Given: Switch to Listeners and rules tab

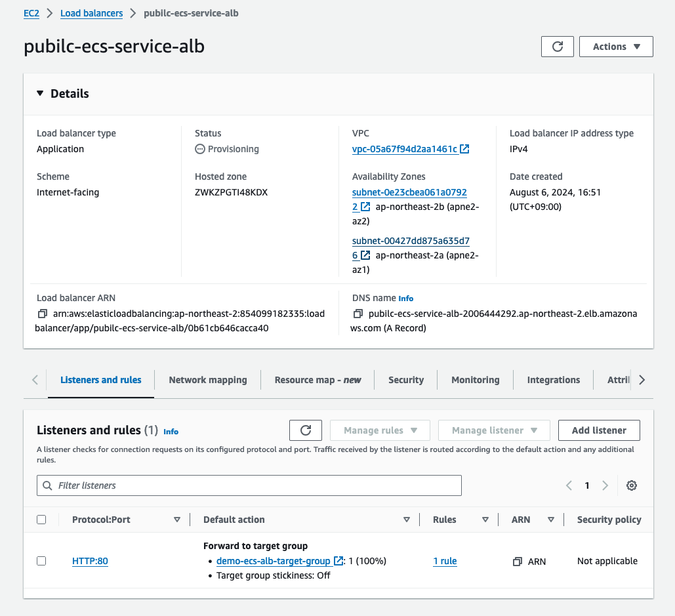Looking at the screenshot, I should [x=101, y=380].
